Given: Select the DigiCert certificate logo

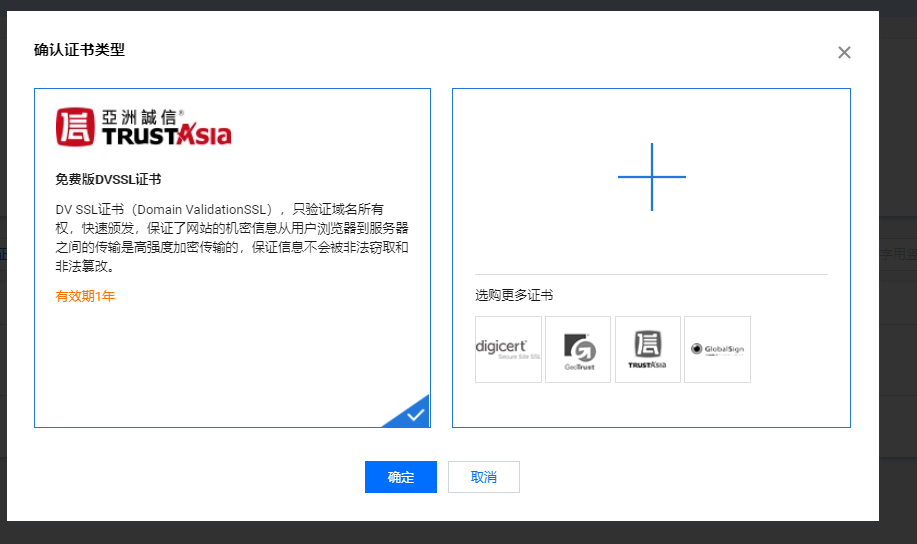Looking at the screenshot, I should click(508, 350).
